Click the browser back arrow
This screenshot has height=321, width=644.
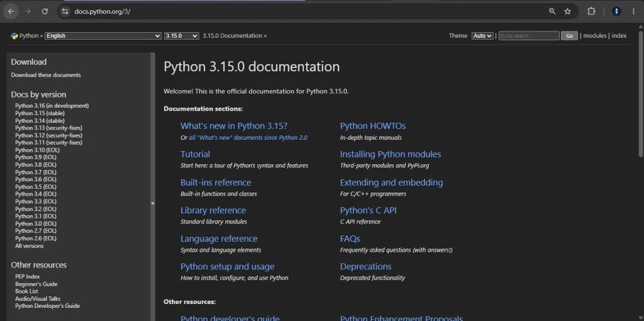click(x=11, y=11)
